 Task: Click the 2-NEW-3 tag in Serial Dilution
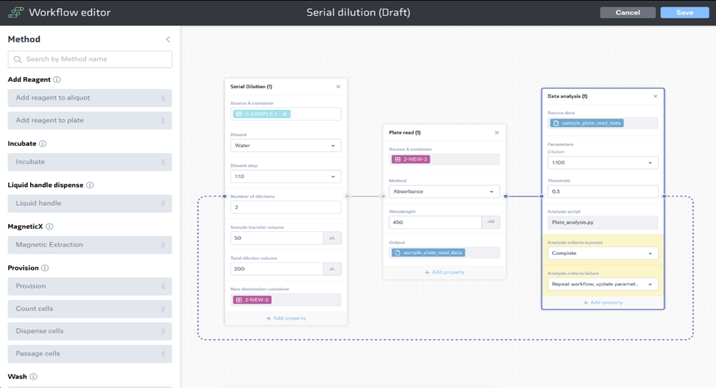point(253,300)
